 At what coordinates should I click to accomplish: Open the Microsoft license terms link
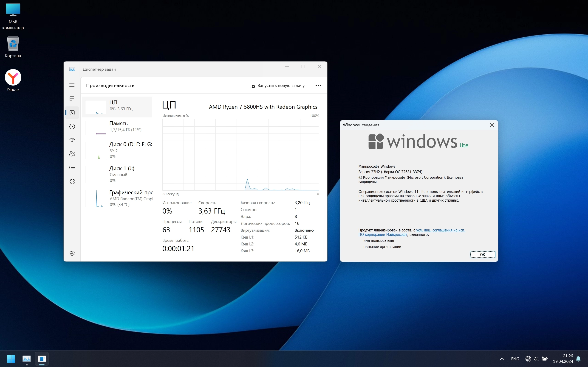440,230
